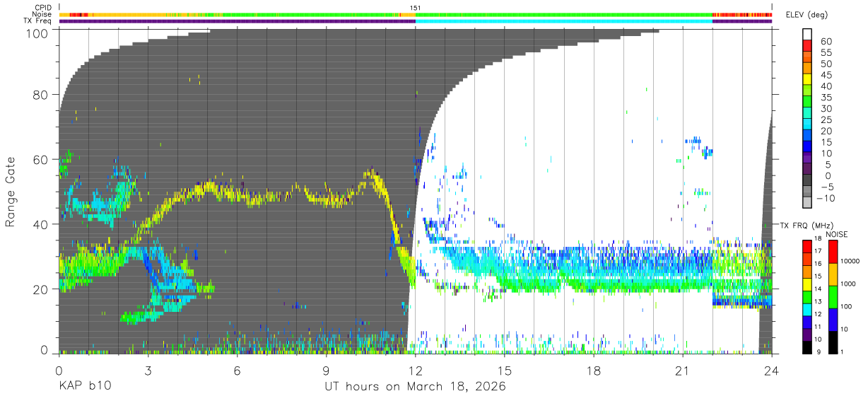Click the '55' label on the ELEV colorbar
Image resolution: width=868 pixels, height=401 pixels.
(x=826, y=52)
